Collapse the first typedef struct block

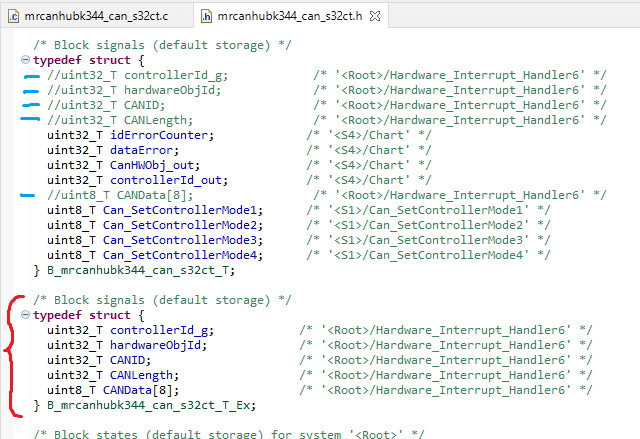click(x=25, y=60)
